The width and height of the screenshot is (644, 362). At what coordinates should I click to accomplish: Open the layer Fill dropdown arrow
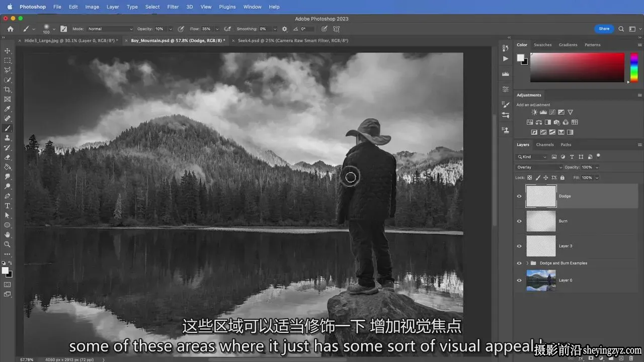(597, 177)
